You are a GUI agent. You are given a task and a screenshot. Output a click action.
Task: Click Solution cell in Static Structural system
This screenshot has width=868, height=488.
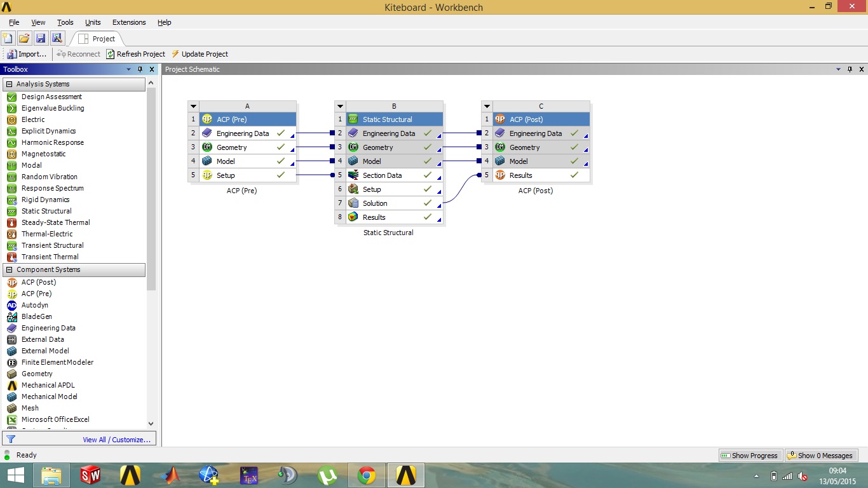tap(394, 203)
